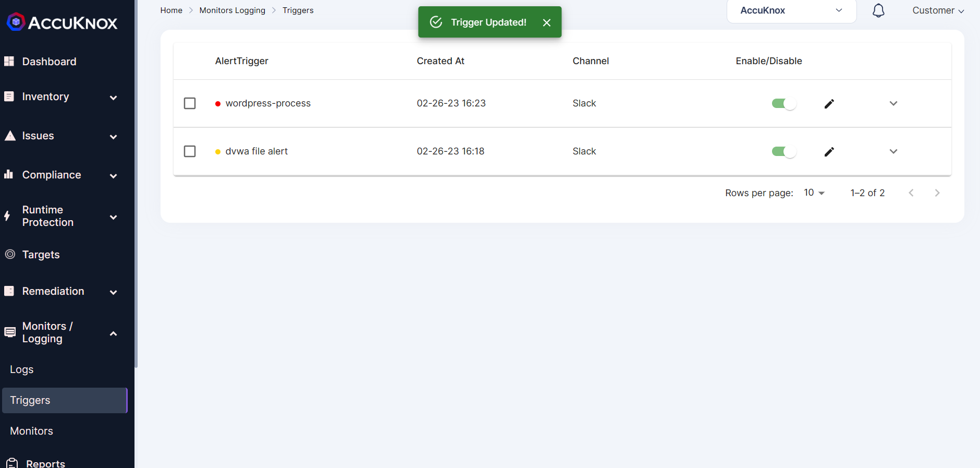Expand the Issues menu chevron
Screen dimensions: 980x468
[113, 137]
